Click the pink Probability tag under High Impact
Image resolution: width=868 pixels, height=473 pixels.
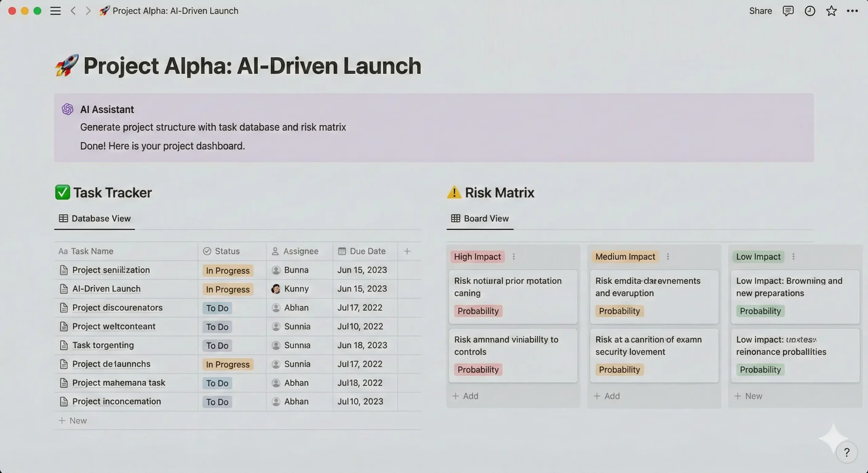click(x=478, y=311)
